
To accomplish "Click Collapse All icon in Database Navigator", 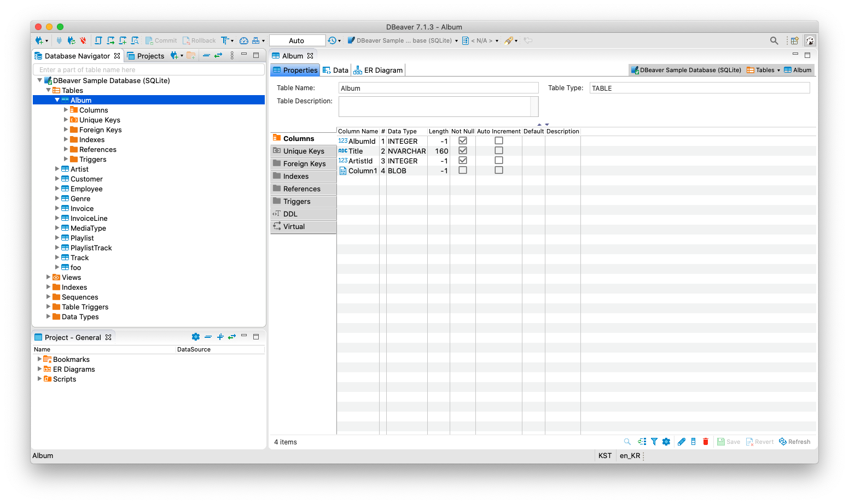I will [206, 55].
